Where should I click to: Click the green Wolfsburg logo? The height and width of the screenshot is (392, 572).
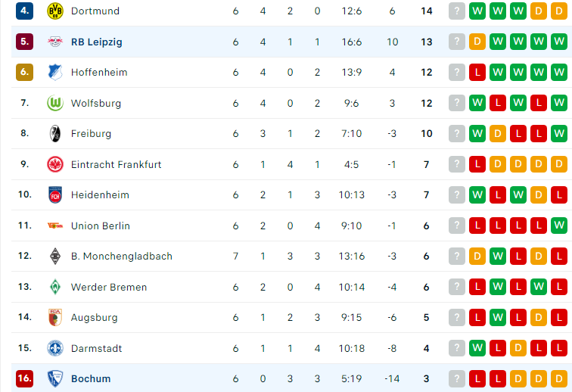[55, 103]
